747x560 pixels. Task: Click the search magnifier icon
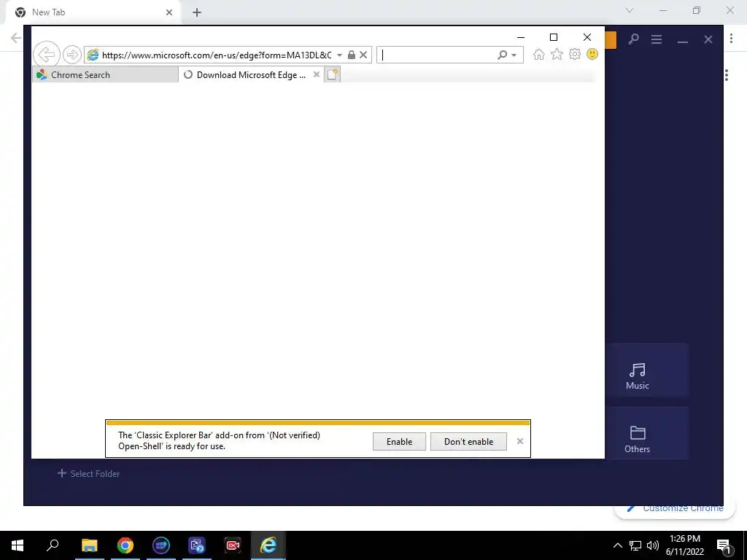coord(502,55)
